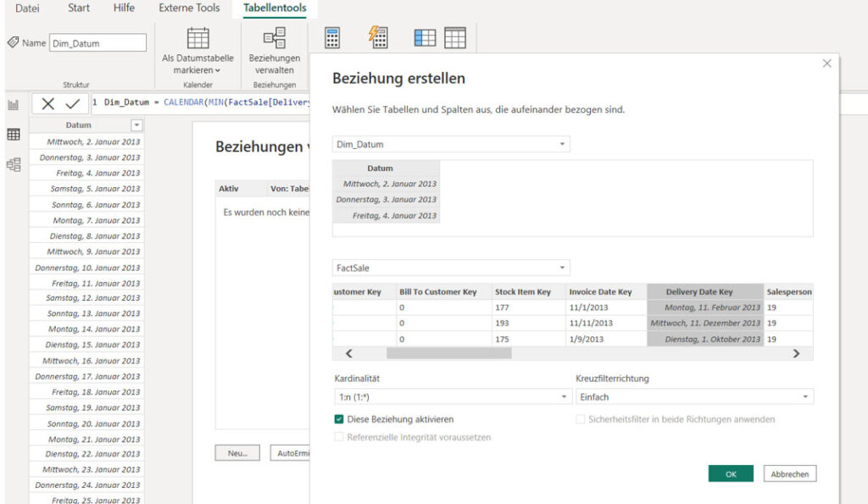Check Sicherheitsfilter in beide Richtungen anwenden

click(x=581, y=419)
